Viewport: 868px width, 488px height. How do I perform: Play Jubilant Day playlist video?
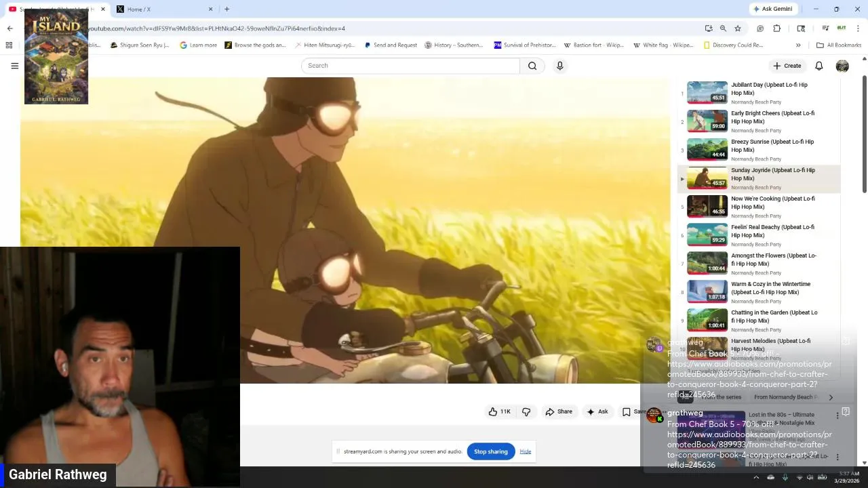tap(759, 93)
